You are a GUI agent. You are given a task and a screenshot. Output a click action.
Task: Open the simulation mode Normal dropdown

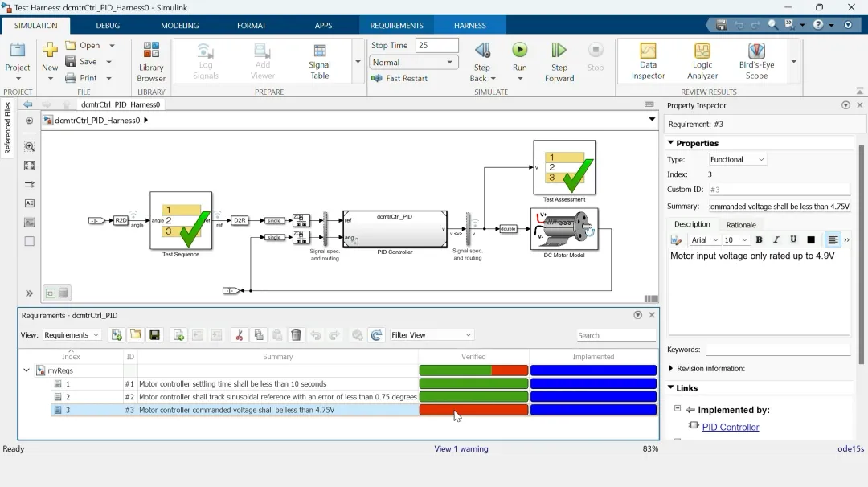(x=414, y=63)
